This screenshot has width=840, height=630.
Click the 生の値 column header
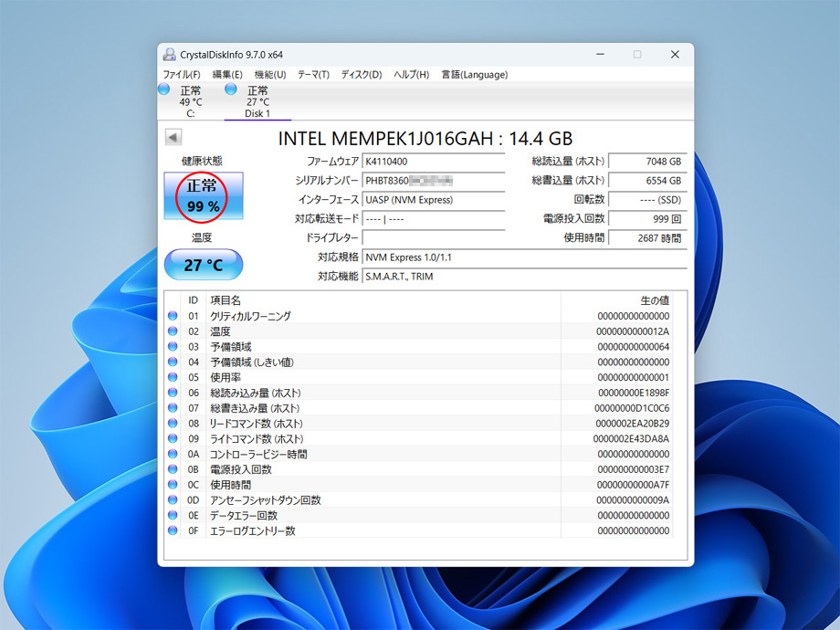(x=616, y=300)
